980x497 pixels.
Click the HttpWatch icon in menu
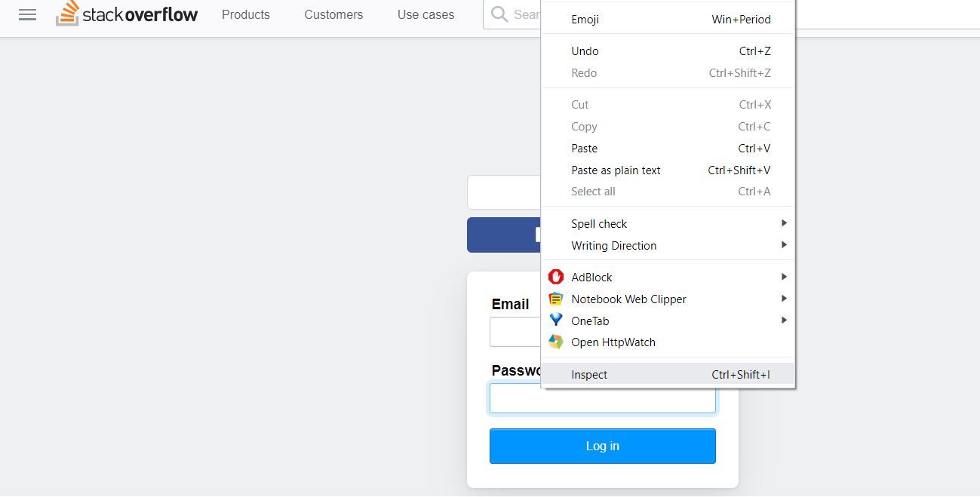[x=556, y=342]
